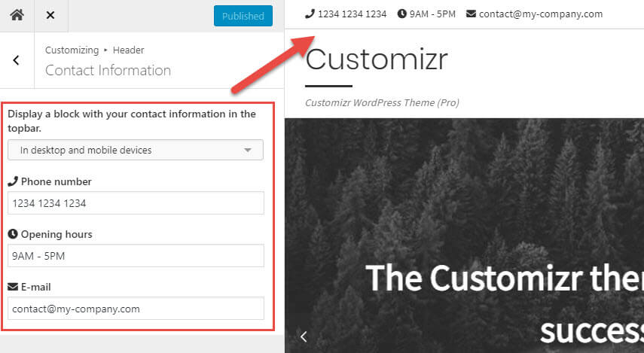Click the Customizing Header breadcrumb text
The height and width of the screenshot is (353, 644).
(x=94, y=50)
